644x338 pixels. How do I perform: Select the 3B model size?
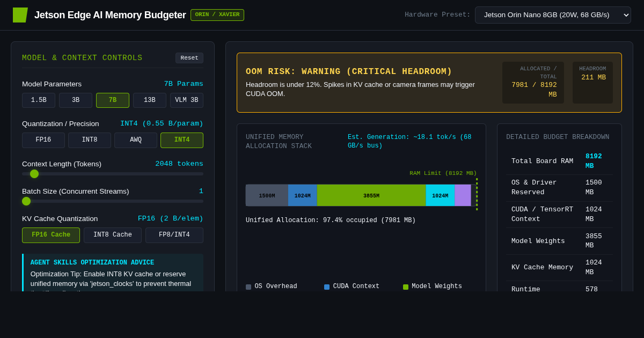[76, 100]
